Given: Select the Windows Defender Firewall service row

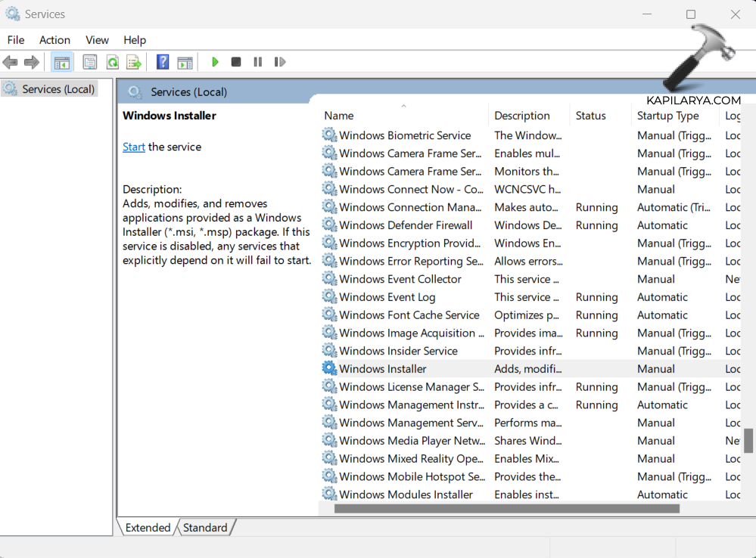Looking at the screenshot, I should coord(406,225).
